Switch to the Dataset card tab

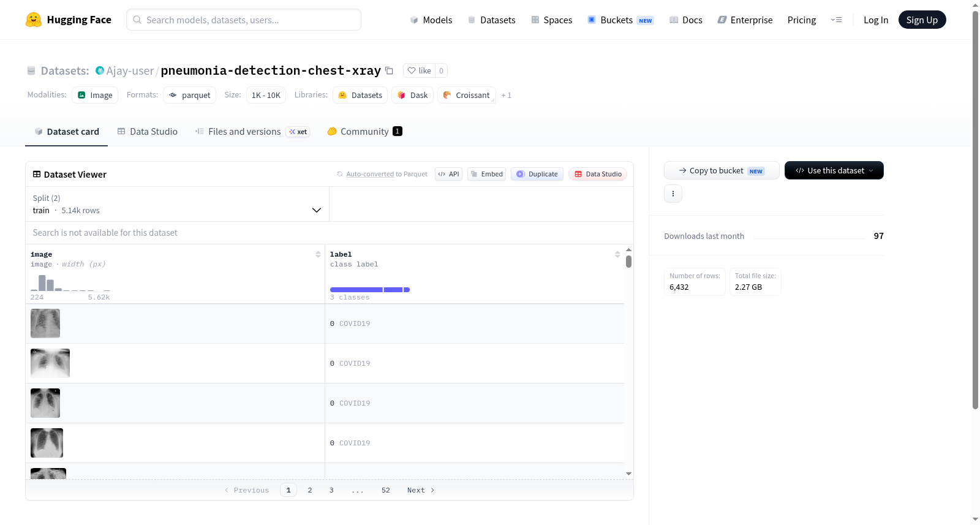click(x=66, y=132)
